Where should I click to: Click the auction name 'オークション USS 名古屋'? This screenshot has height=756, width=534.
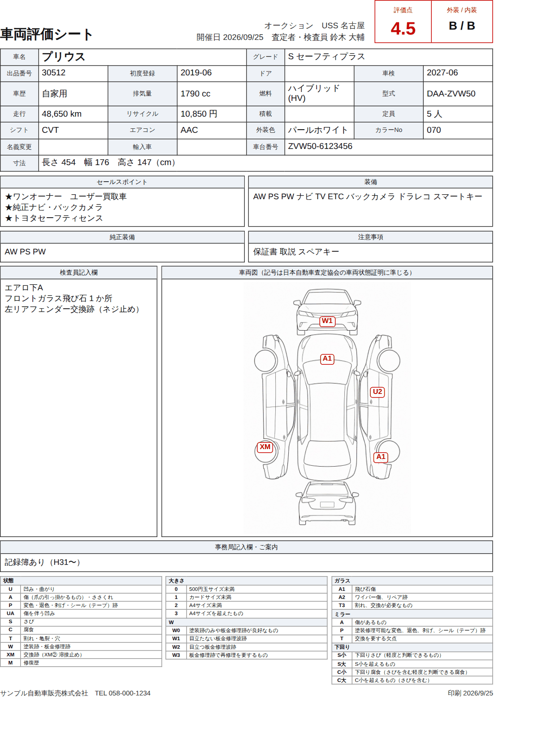coord(314,26)
